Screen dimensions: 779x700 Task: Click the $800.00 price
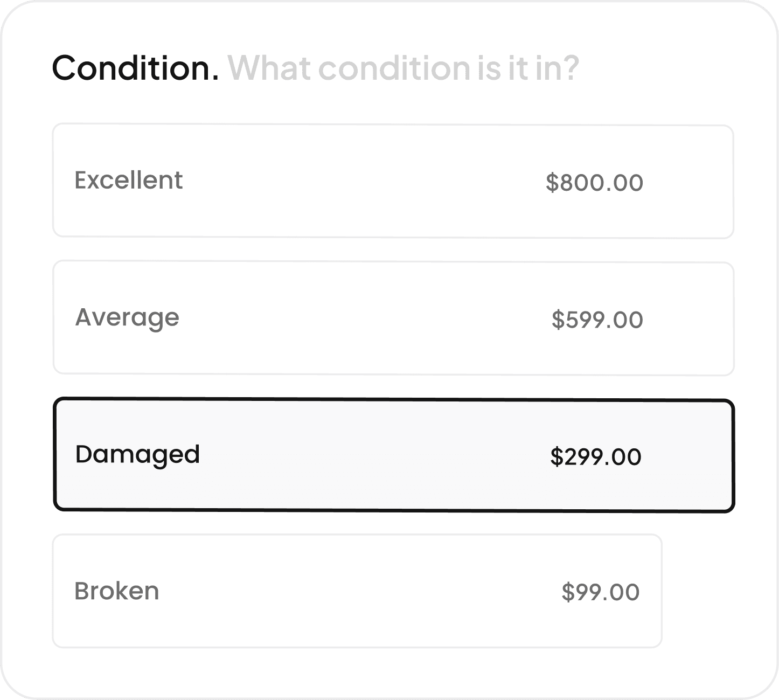click(594, 183)
